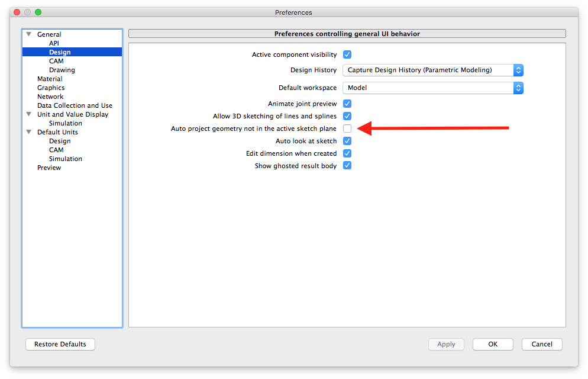Image resolution: width=588 pixels, height=379 pixels.
Task: Select the General tree item
Action: [x=49, y=34]
